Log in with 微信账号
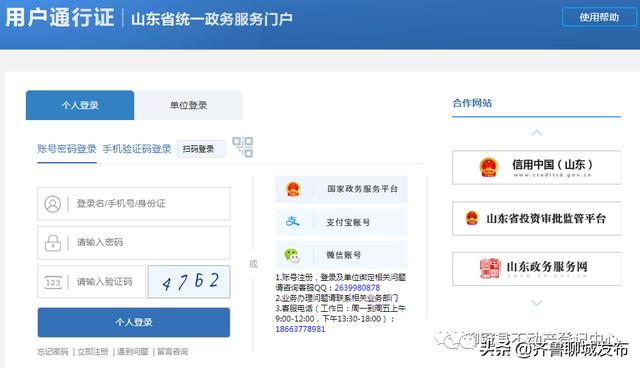The image size is (640, 368). (x=342, y=255)
